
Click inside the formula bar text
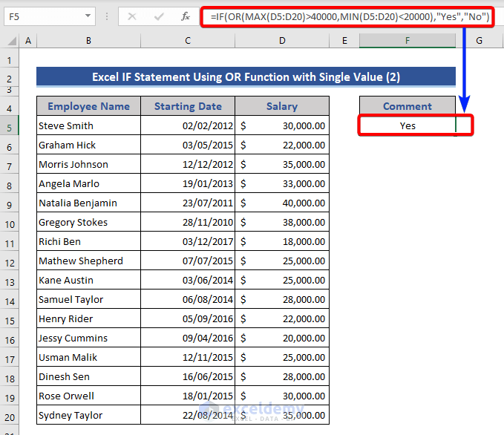[350, 17]
